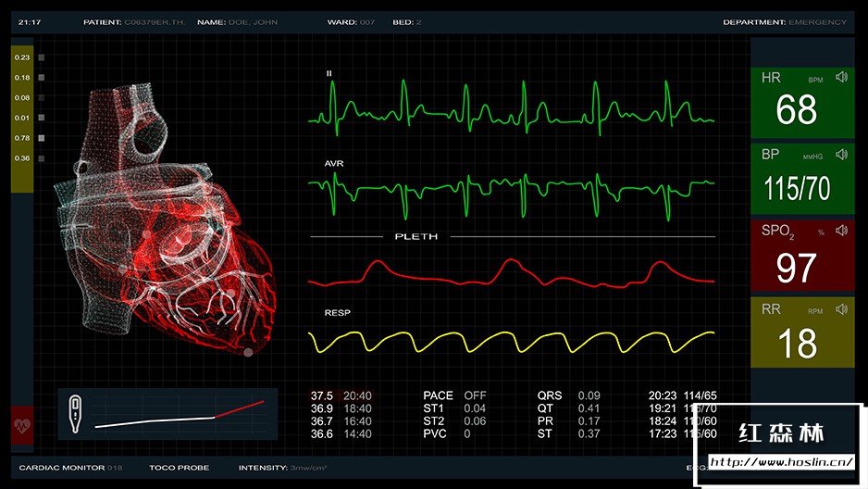The height and width of the screenshot is (489, 868).
Task: Click the 3D heart model
Action: pos(166,221)
